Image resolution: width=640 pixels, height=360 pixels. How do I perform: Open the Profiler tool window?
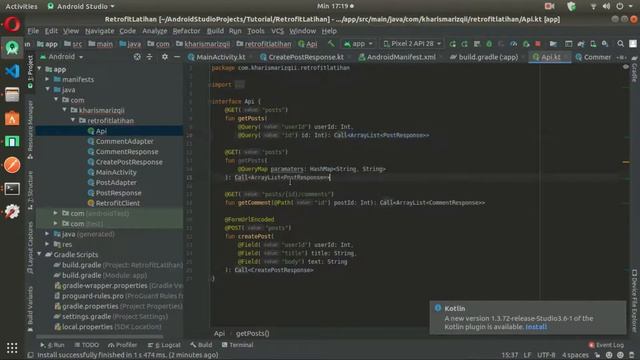(122, 345)
